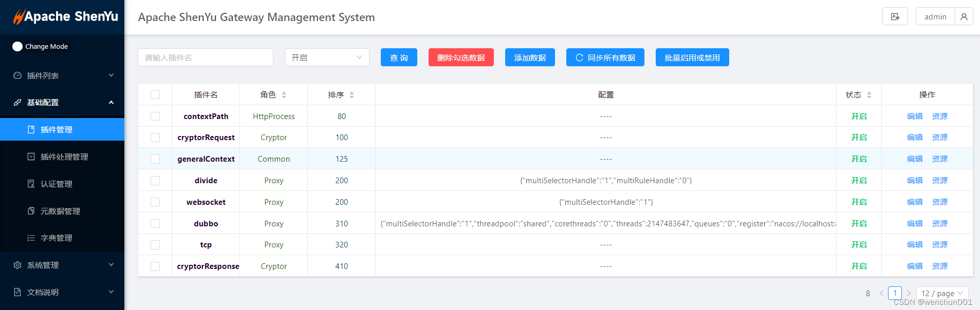Screen dimensions: 980x310
Task: Open the 元数据管理 menu item
Action: [x=62, y=211]
